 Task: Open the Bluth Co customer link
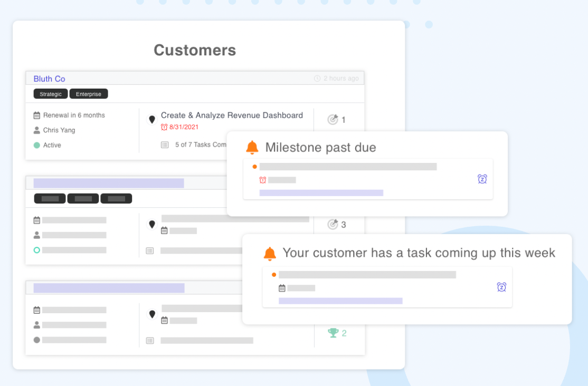(49, 79)
